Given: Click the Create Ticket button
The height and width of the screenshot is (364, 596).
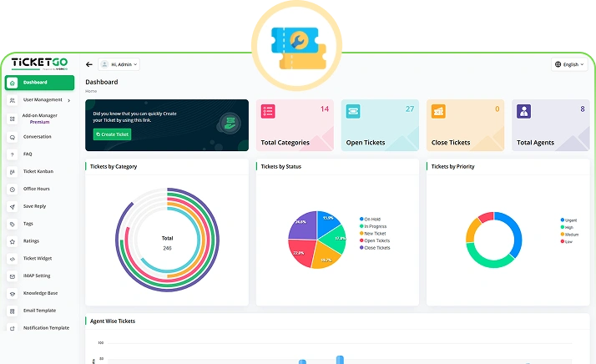Looking at the screenshot, I should pos(112,134).
